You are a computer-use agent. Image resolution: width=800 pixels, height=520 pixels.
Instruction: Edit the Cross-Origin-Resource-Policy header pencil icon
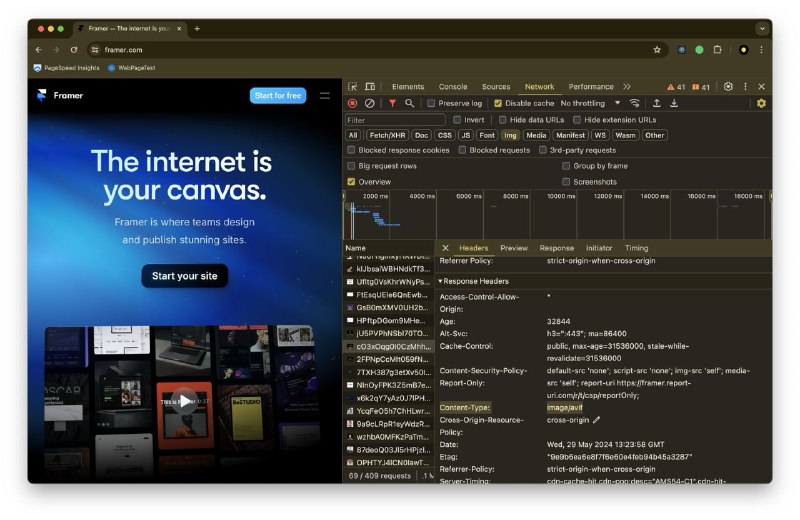tap(596, 420)
